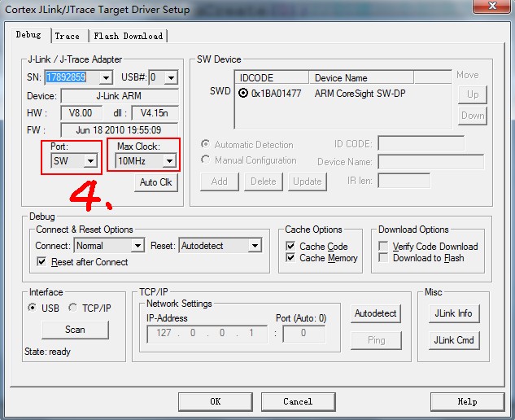Image resolution: width=515 pixels, height=420 pixels.
Task: Confirm with the OK button
Action: click(216, 401)
